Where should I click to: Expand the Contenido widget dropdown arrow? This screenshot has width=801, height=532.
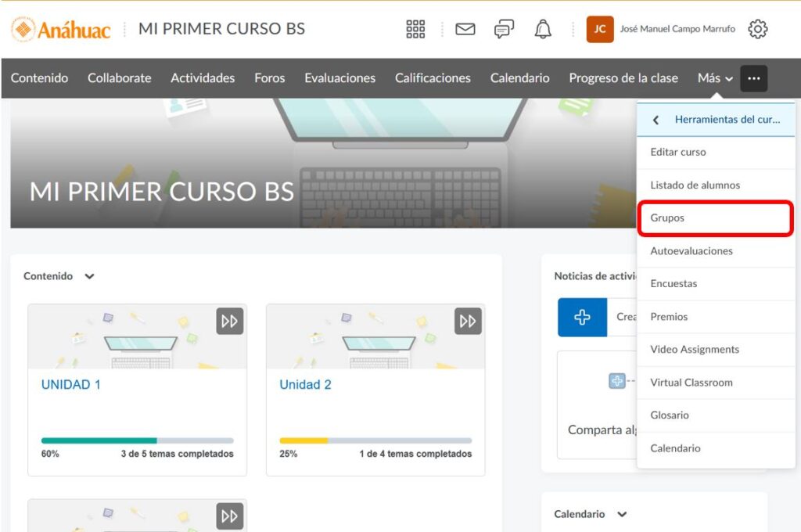89,276
